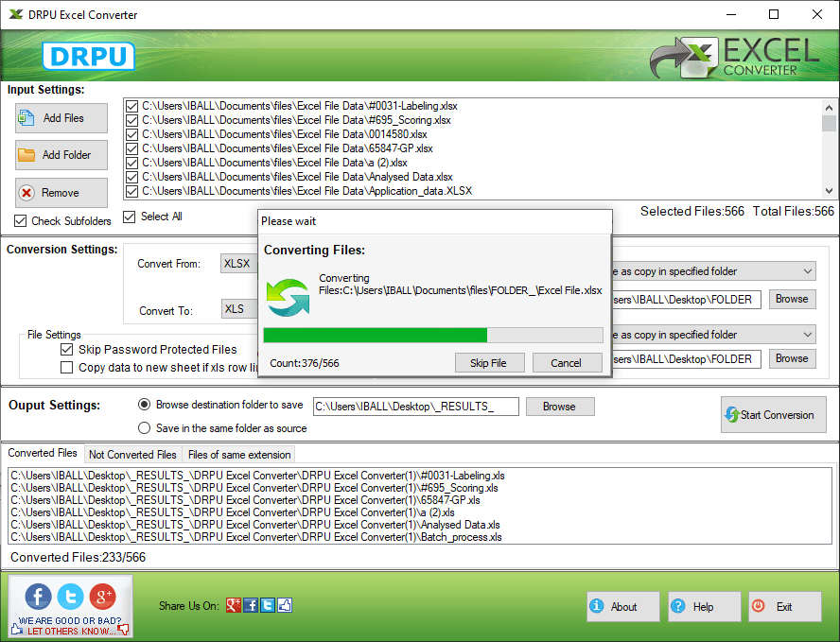Viewport: 840px width, 642px height.
Task: Click the upper Browse button beside Desktop\FOLDER
Action: tap(793, 300)
